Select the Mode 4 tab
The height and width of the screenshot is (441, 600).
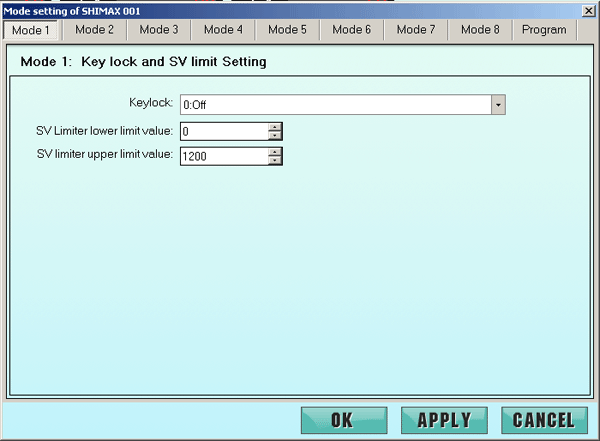(223, 30)
